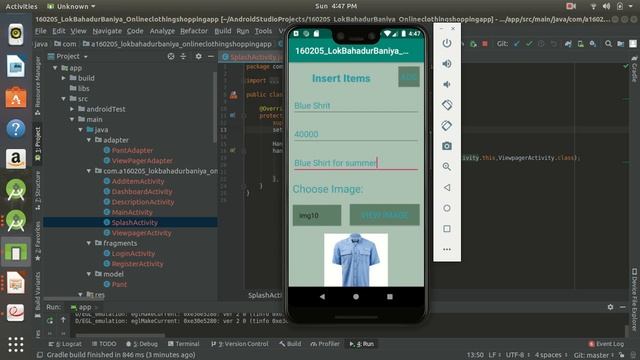
Task: Click the Activities button in top bar
Action: point(21,6)
